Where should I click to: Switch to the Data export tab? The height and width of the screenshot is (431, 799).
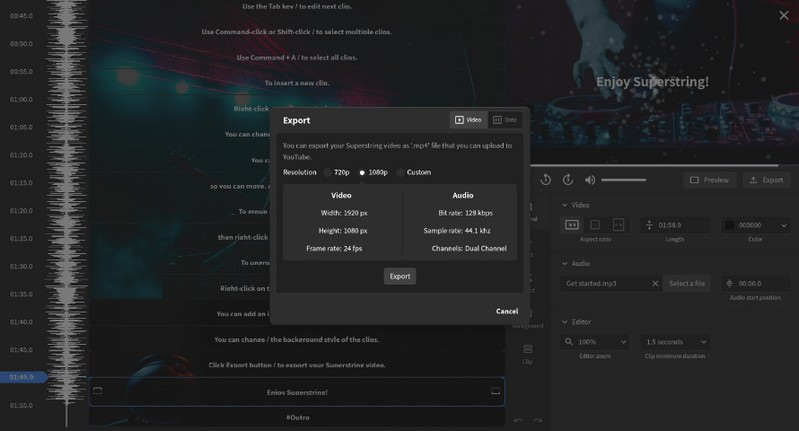click(x=505, y=120)
